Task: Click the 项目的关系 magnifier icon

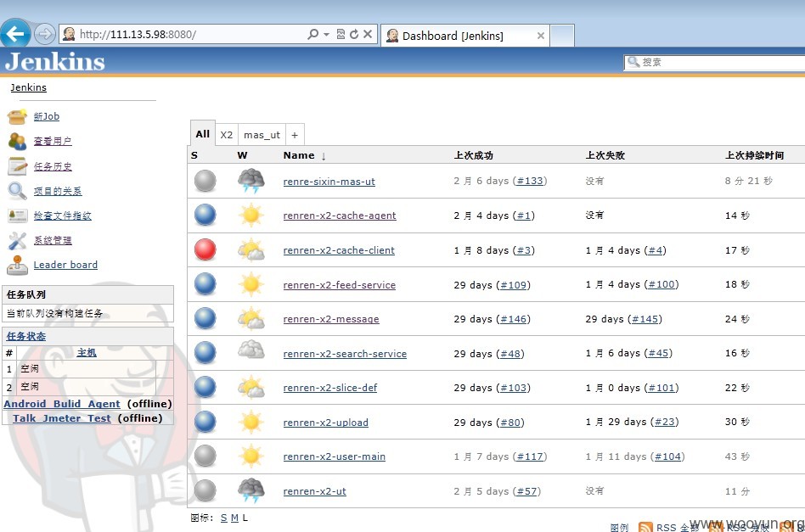Action: coord(17,191)
